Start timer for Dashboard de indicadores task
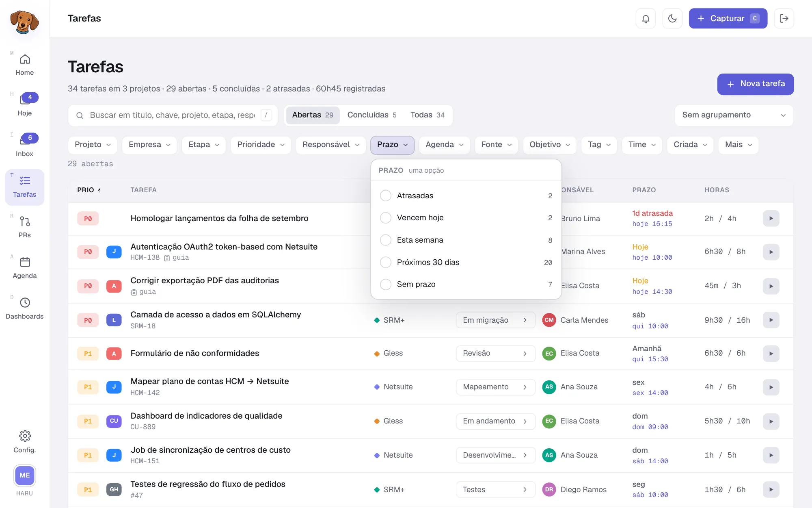Viewport: 812px width, 508px height. pyautogui.click(x=771, y=421)
